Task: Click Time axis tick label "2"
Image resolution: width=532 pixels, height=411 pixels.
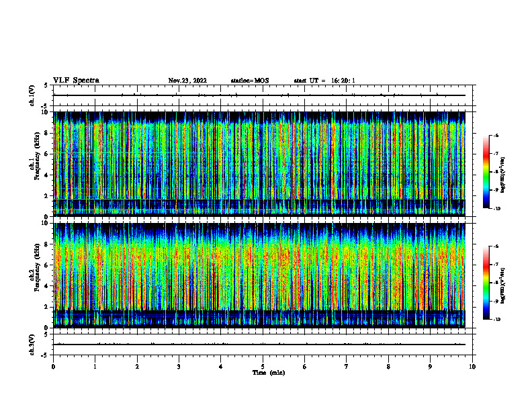Action: [x=137, y=367]
